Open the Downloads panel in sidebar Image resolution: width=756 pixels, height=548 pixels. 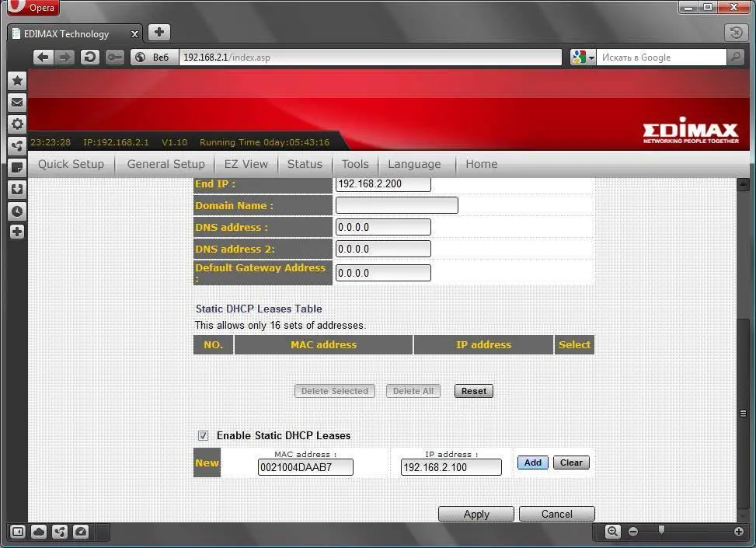17,189
